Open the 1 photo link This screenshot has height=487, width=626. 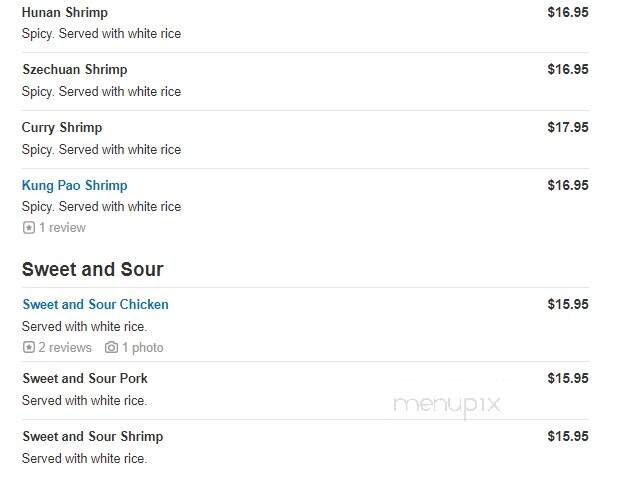click(143, 348)
